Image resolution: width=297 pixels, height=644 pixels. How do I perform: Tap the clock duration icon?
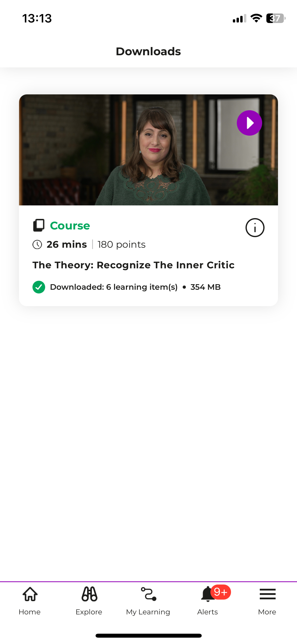(x=37, y=245)
